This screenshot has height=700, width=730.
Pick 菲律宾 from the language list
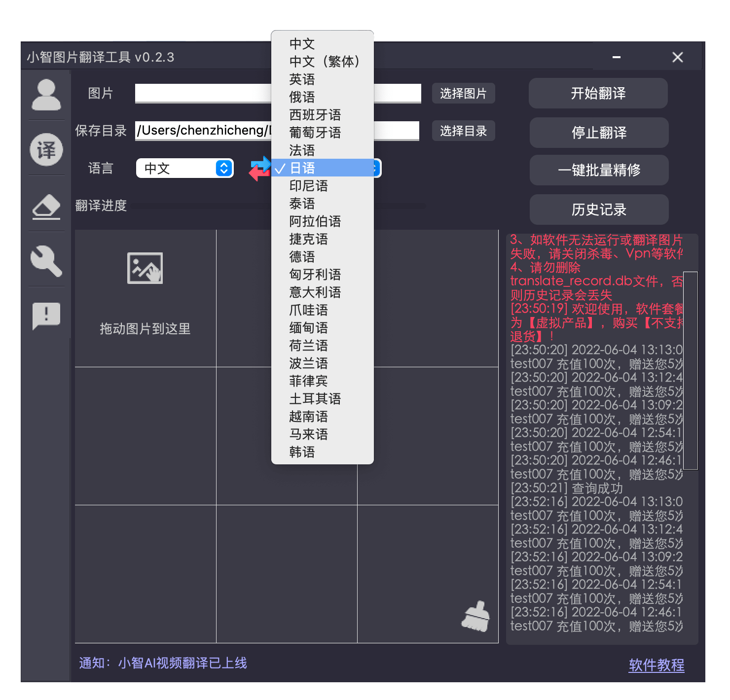coord(323,381)
